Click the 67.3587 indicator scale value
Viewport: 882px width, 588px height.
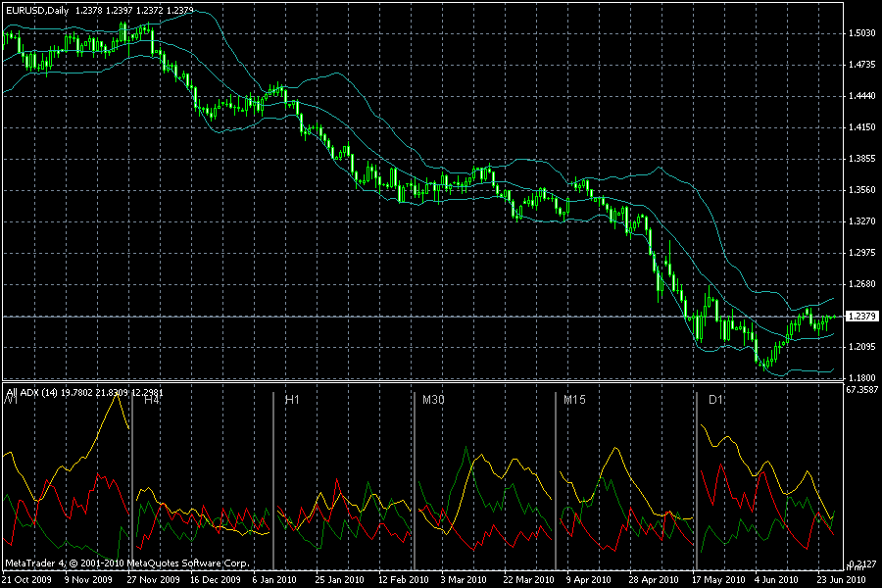tap(861, 389)
